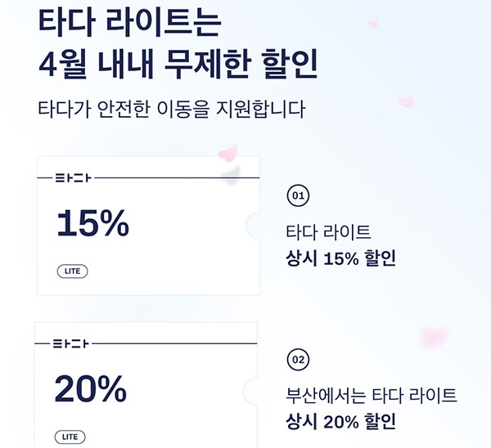The height and width of the screenshot is (448, 491).
Task: Click the '부산에서는 타다 라이트' label
Action: [x=372, y=396]
